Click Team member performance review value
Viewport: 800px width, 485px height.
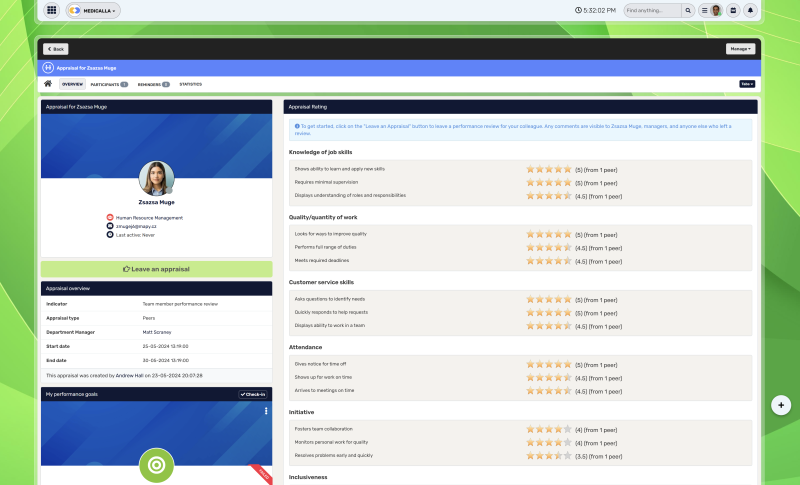pyautogui.click(x=180, y=304)
